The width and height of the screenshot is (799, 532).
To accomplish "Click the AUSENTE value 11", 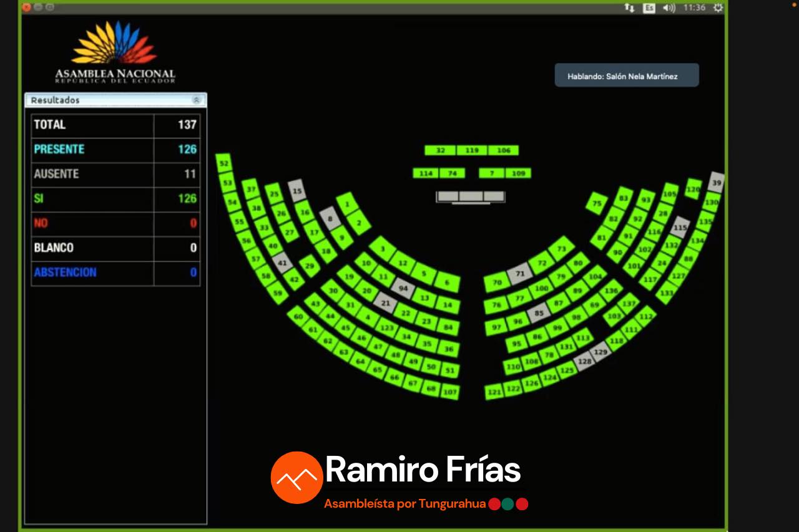I will [190, 174].
